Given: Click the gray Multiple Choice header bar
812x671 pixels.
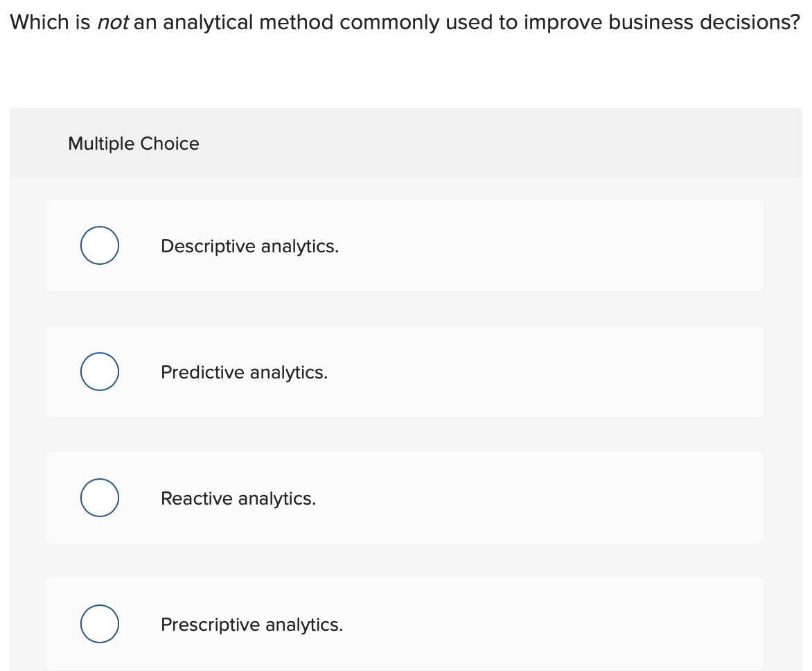Looking at the screenshot, I should tap(406, 143).
